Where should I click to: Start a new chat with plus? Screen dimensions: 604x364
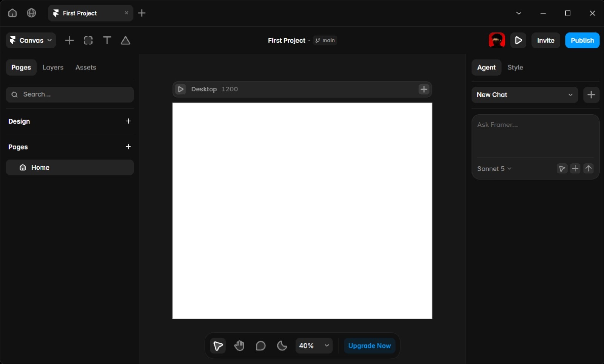(x=591, y=95)
